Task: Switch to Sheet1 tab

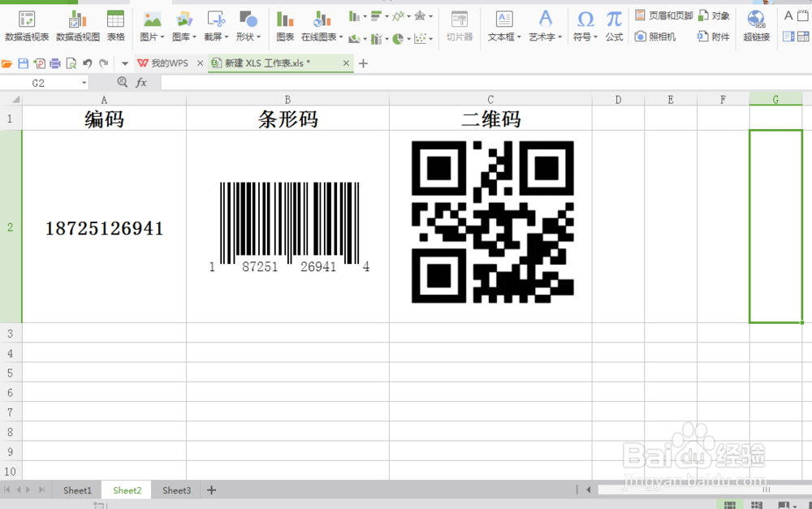Action: [x=77, y=490]
